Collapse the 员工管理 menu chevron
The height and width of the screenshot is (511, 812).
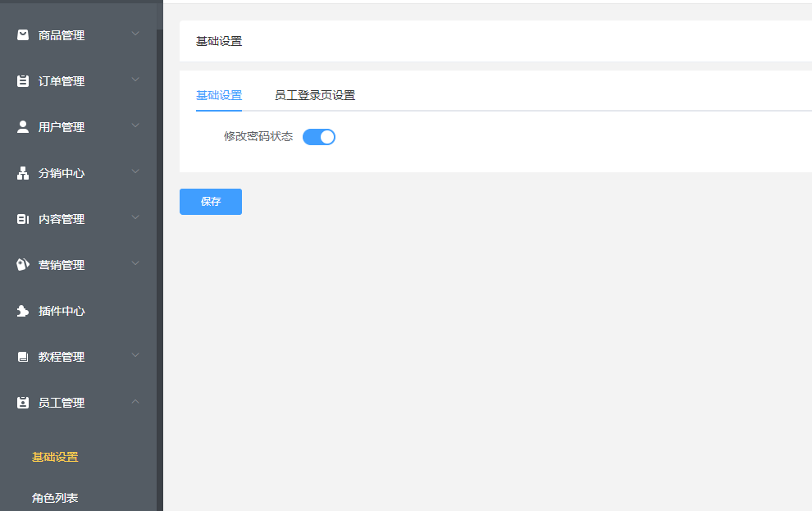135,401
